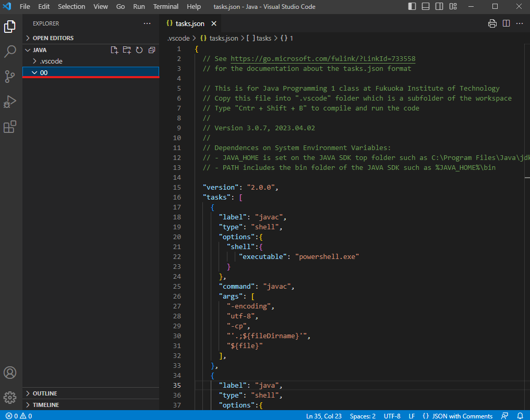Expand the OPEN EDITORS section
The width and height of the screenshot is (530, 420).
tap(53, 38)
